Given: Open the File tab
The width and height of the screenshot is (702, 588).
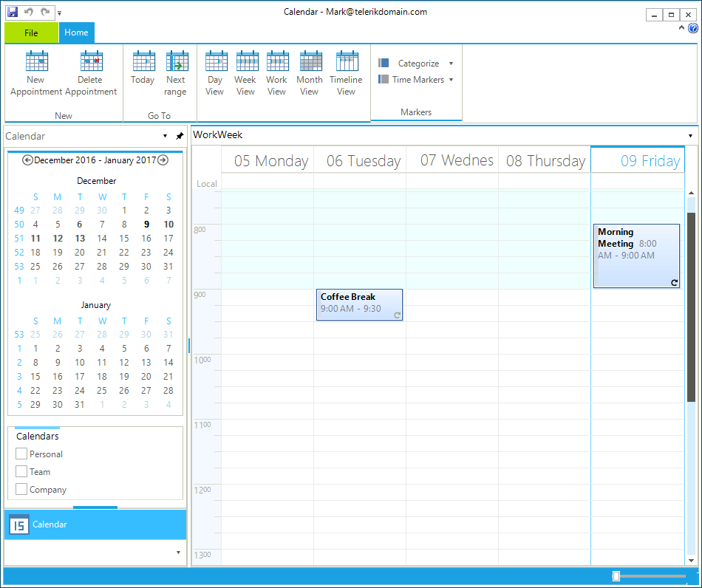Looking at the screenshot, I should tap(31, 33).
